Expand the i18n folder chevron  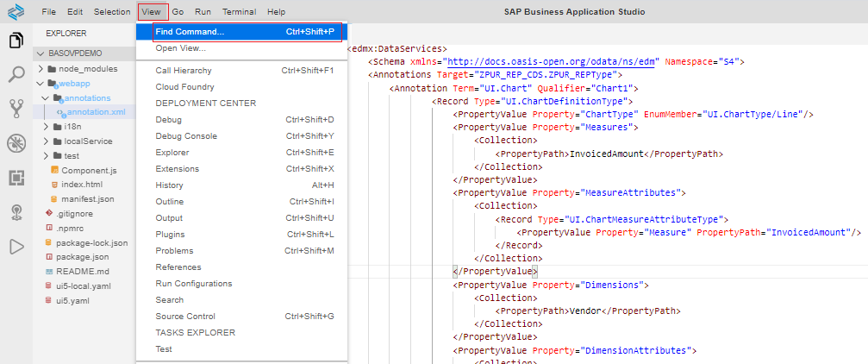click(x=46, y=127)
